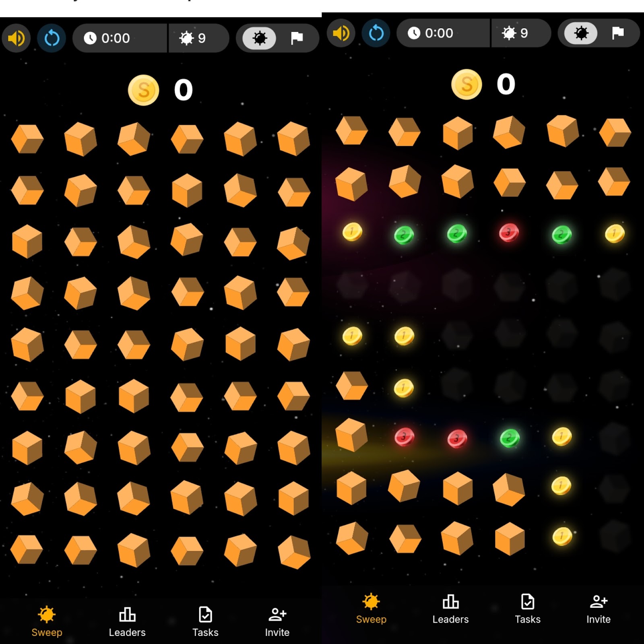Go to the Sweep tab in the right panel
Image resolution: width=644 pixels, height=644 pixels.
tap(371, 609)
